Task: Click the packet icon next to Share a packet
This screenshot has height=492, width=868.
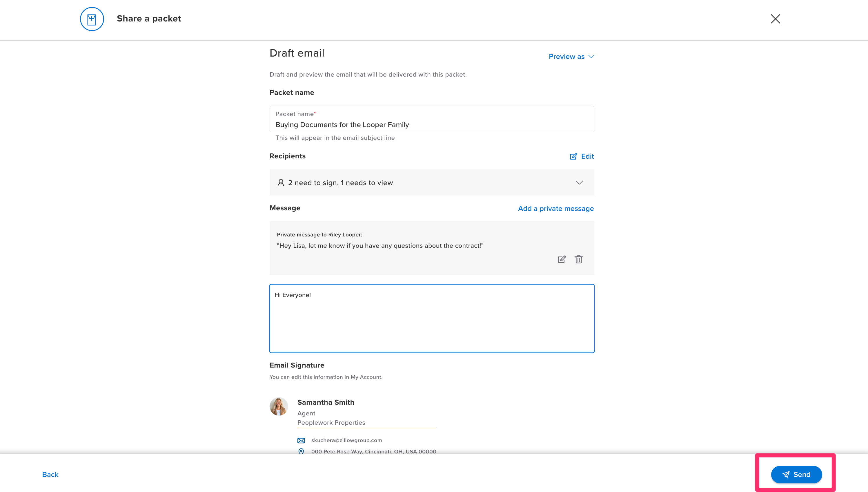Action: 92,19
